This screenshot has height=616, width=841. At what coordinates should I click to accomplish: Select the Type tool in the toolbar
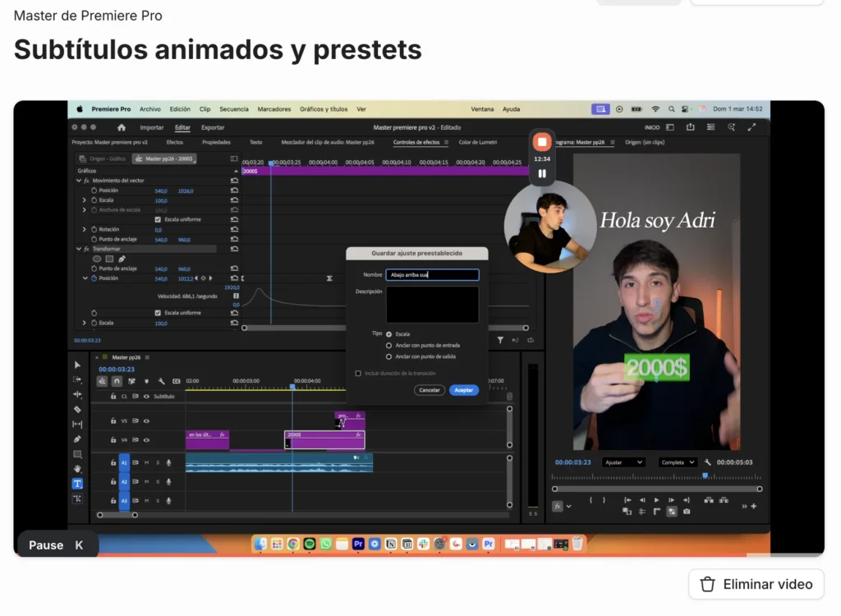point(77,484)
